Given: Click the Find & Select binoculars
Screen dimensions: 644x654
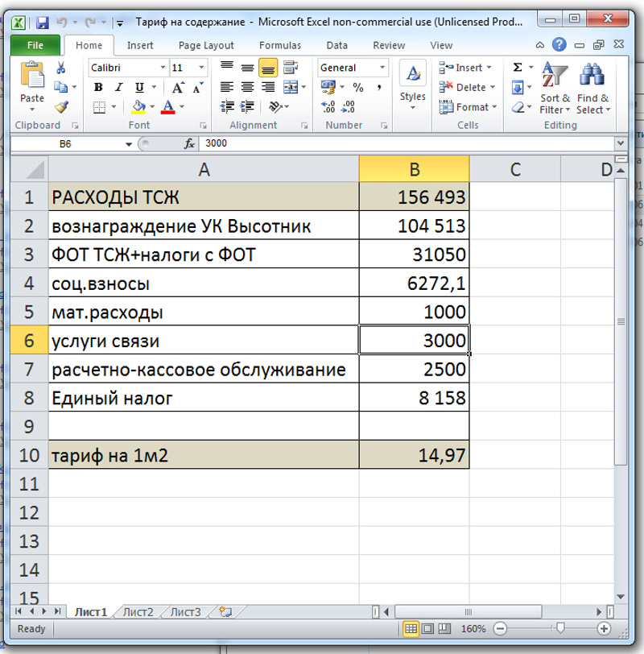Looking at the screenshot, I should [593, 89].
